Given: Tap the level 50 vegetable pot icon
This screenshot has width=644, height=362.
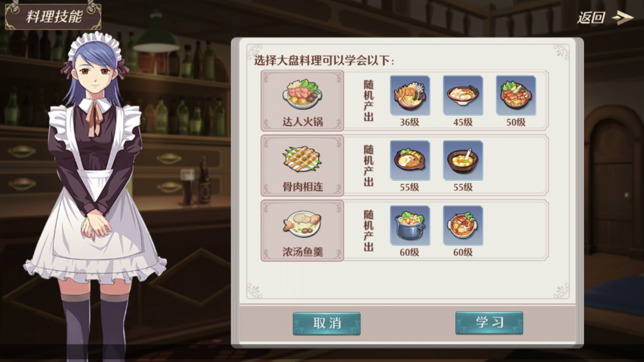Looking at the screenshot, I should click(x=516, y=95).
